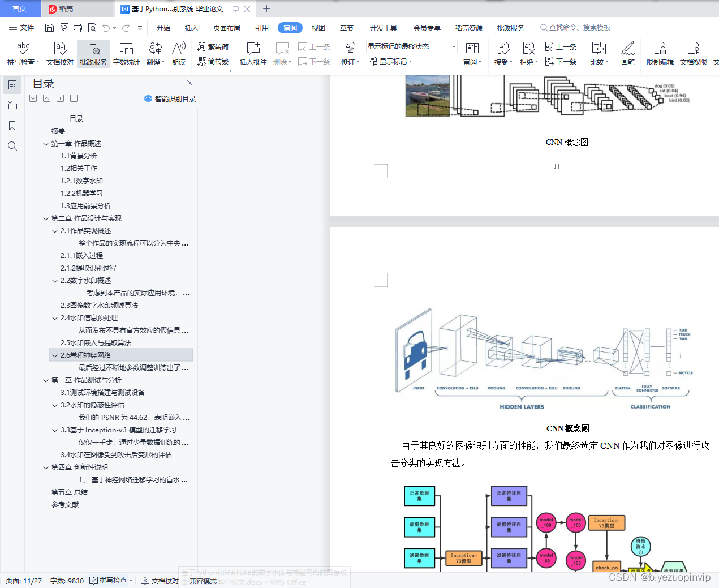Go to 下一条 next revision
719x588 pixels.
[561, 62]
